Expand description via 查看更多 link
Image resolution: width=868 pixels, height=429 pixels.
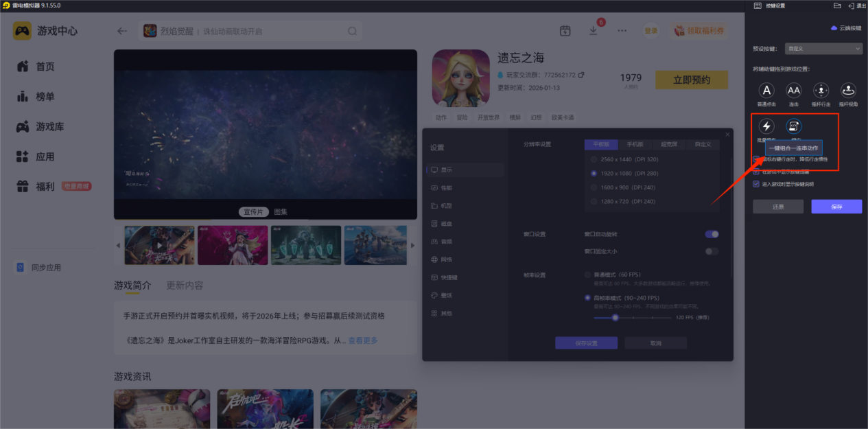pyautogui.click(x=363, y=340)
